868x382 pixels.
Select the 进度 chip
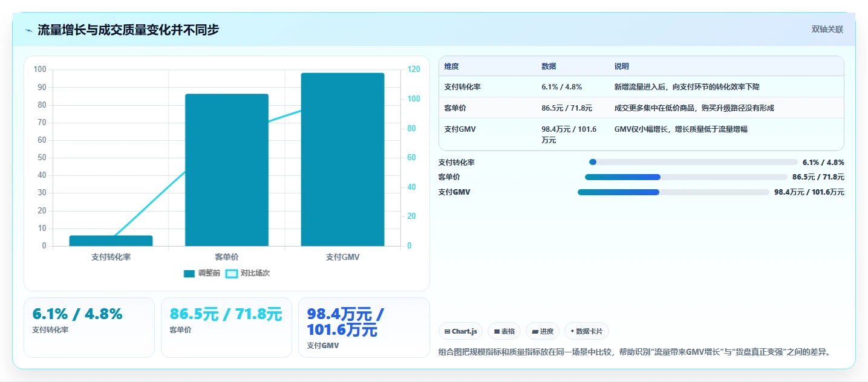click(543, 331)
